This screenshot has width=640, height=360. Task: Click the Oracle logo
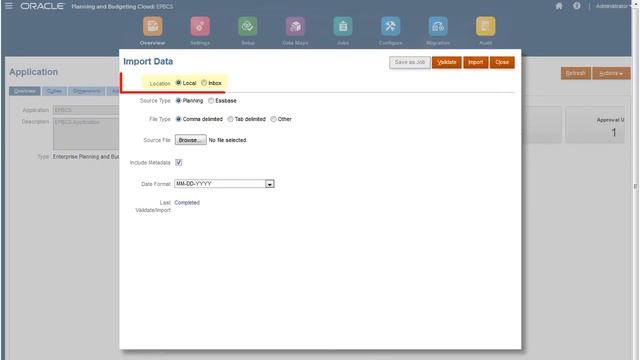42,6
